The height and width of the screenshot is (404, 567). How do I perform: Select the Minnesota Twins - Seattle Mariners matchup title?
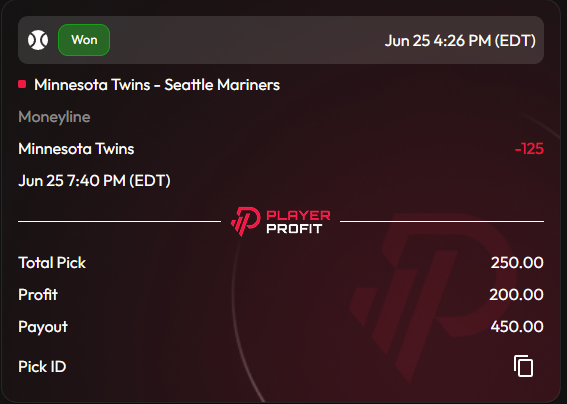[157, 85]
